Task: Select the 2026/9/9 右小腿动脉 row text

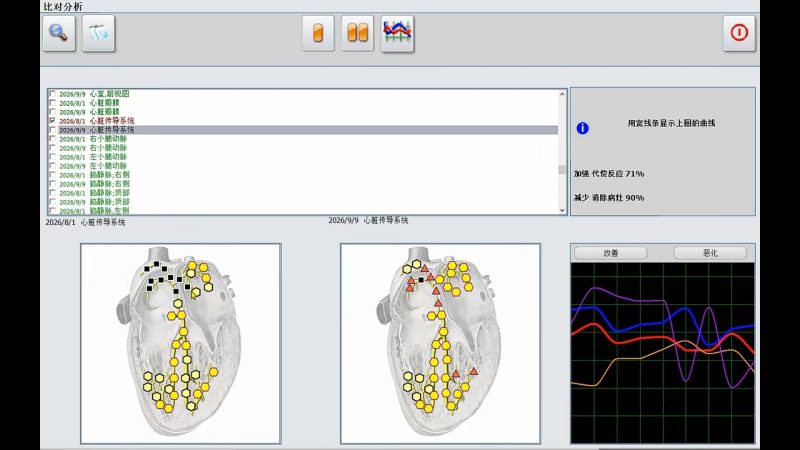Action: [x=93, y=148]
